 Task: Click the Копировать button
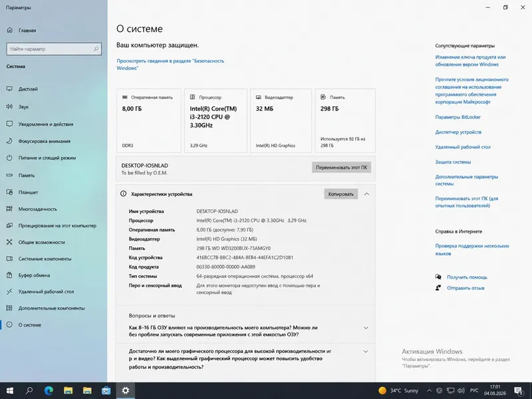[x=340, y=194]
